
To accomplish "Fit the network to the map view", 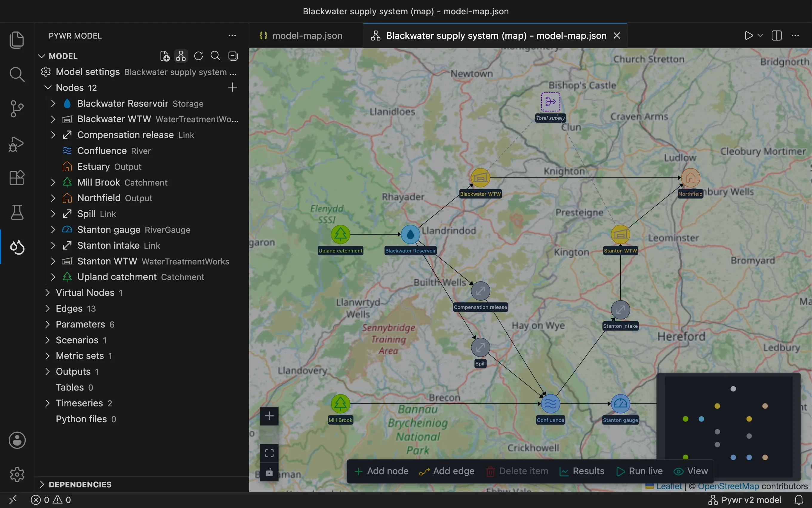I will [x=269, y=453].
